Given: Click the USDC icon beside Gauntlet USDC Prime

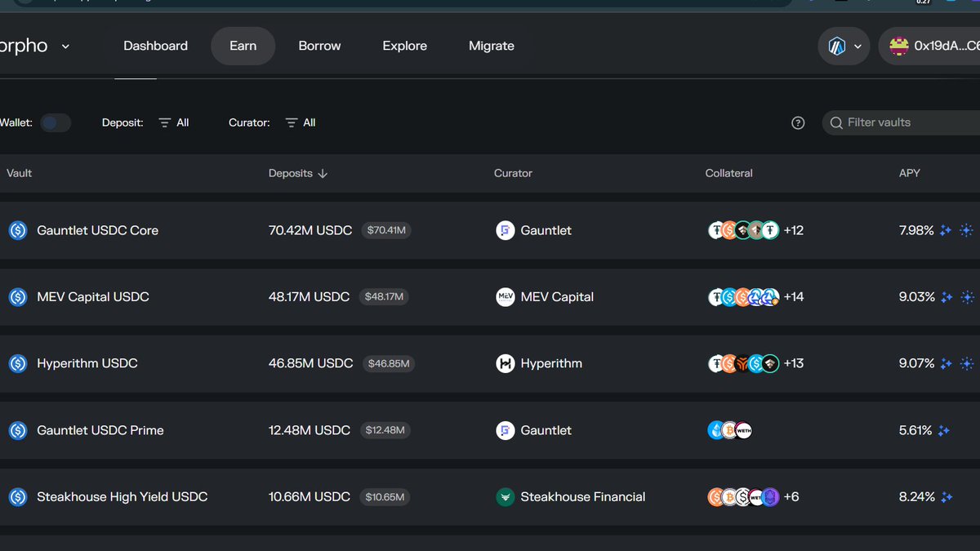Looking at the screenshot, I should click(x=18, y=430).
